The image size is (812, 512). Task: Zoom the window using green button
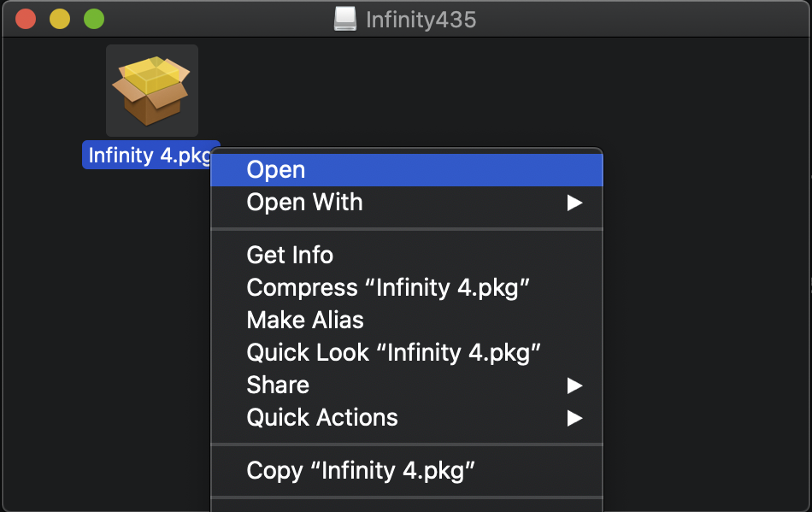pyautogui.click(x=94, y=19)
